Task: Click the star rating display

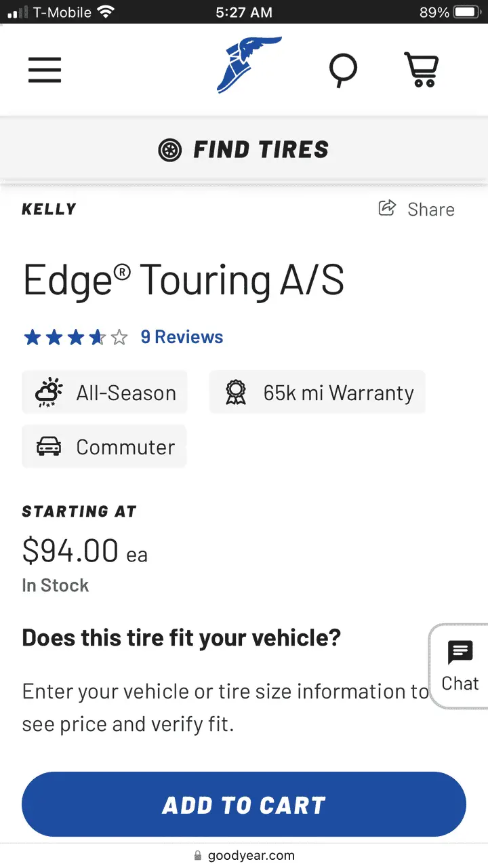Action: point(75,337)
